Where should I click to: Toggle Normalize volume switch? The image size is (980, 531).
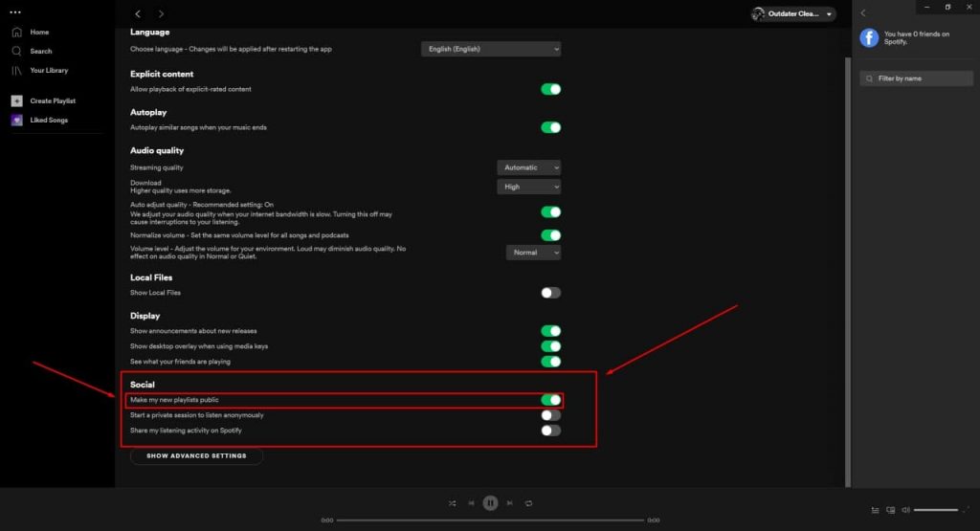coord(550,235)
